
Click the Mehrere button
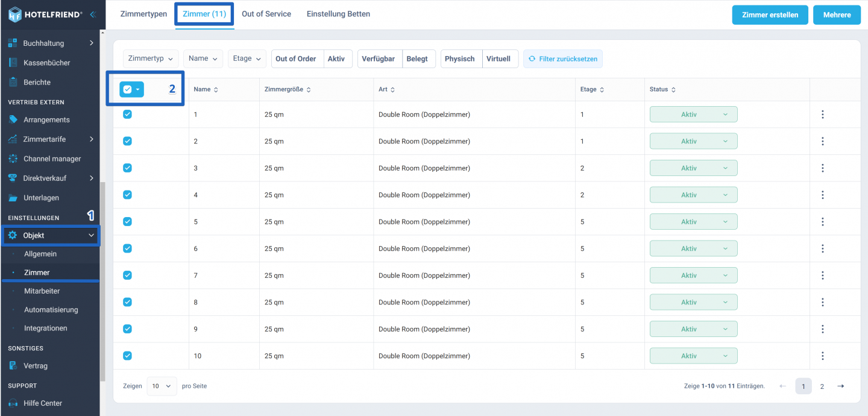tap(837, 15)
